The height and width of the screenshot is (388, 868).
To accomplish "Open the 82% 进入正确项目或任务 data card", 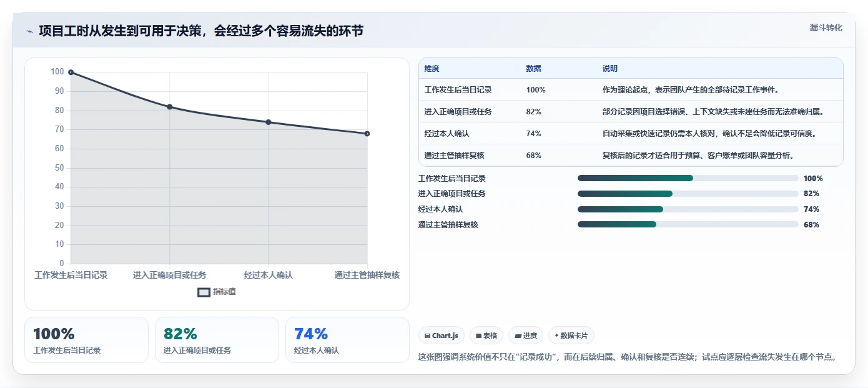I will click(x=217, y=340).
